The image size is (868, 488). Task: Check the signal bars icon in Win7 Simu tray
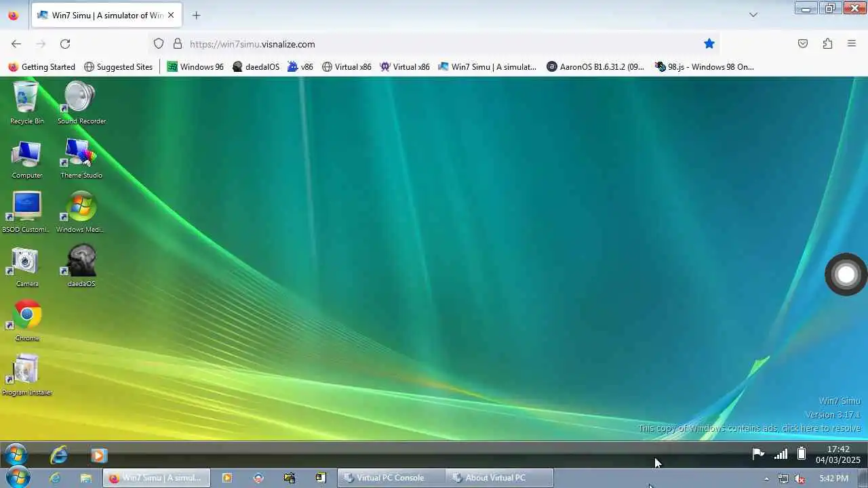click(x=781, y=453)
